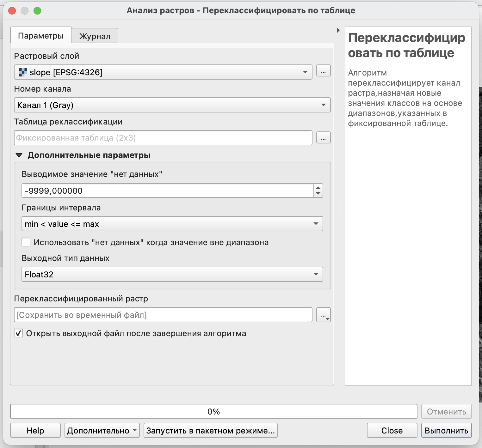Open the reclassification table editor button

[x=323, y=138]
